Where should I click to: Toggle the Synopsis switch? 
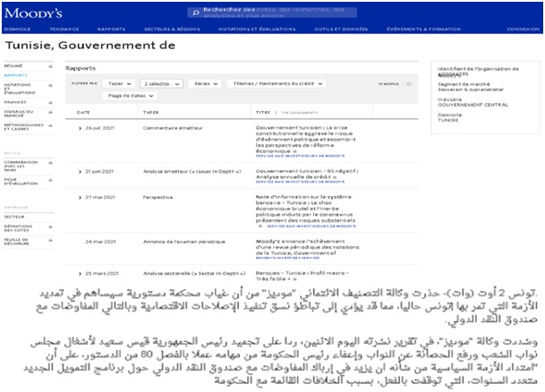[406, 84]
